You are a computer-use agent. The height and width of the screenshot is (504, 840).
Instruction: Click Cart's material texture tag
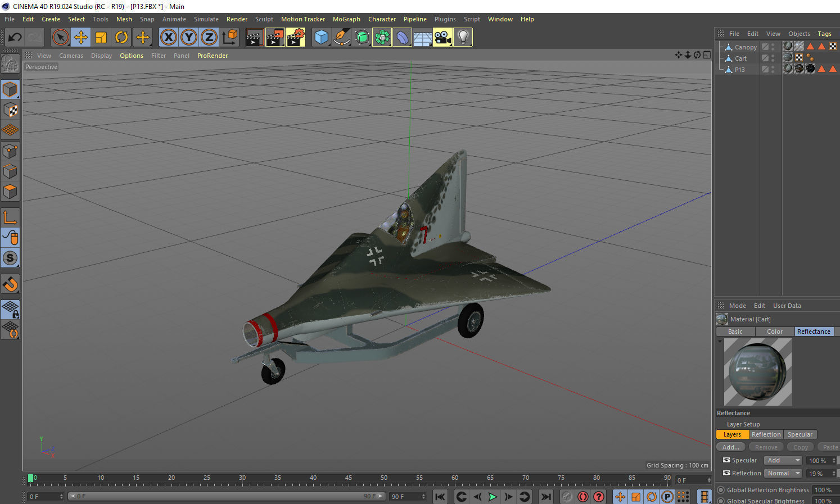(x=788, y=57)
